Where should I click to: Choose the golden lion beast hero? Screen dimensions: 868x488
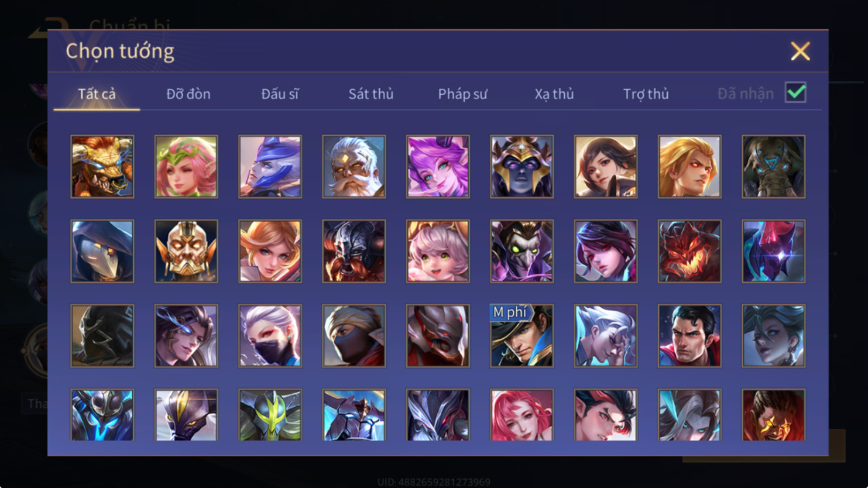tap(102, 167)
